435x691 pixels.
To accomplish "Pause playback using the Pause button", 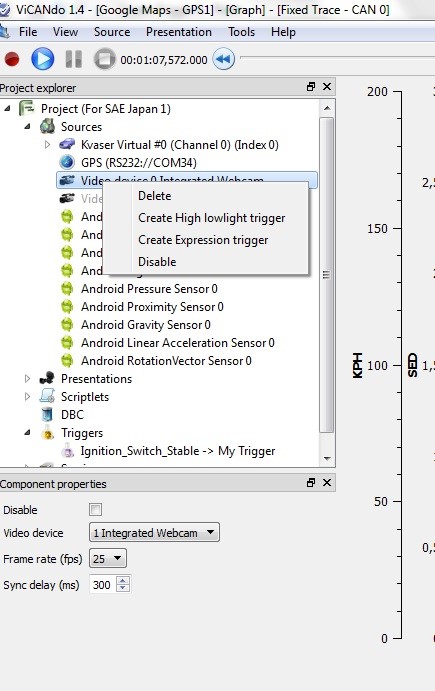I will click(74, 59).
